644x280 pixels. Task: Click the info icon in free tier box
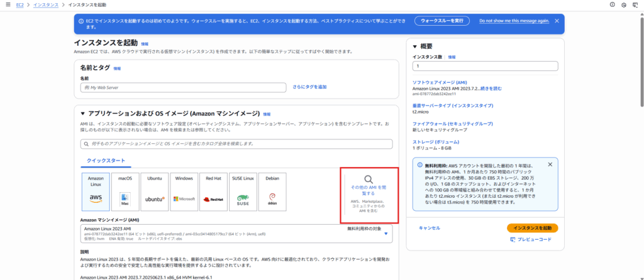coord(419,165)
